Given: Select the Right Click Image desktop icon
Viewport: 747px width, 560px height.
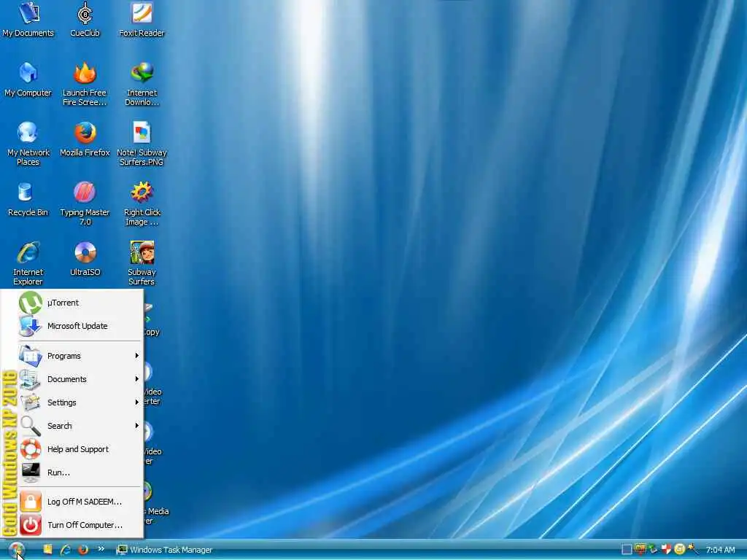Looking at the screenshot, I should pyautogui.click(x=142, y=204).
